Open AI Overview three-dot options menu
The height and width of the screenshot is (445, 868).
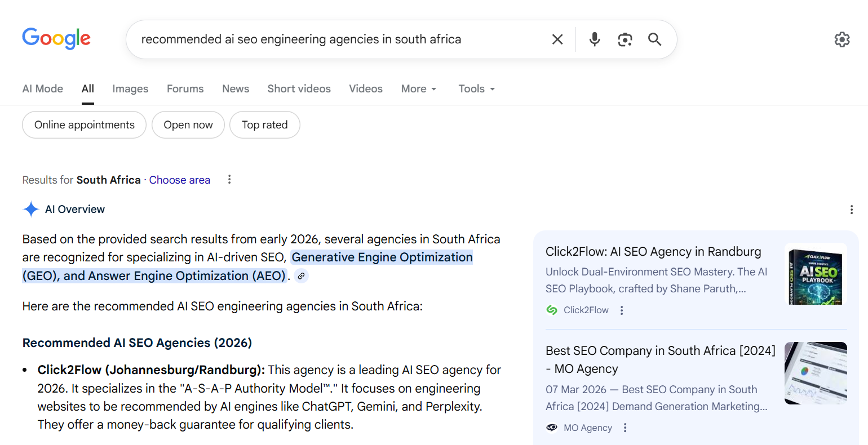click(x=851, y=210)
